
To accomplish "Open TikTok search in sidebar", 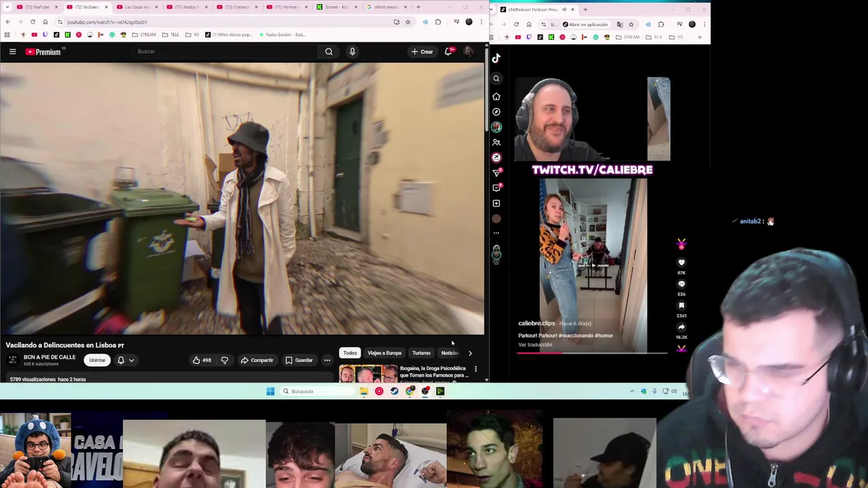I will pyautogui.click(x=496, y=79).
